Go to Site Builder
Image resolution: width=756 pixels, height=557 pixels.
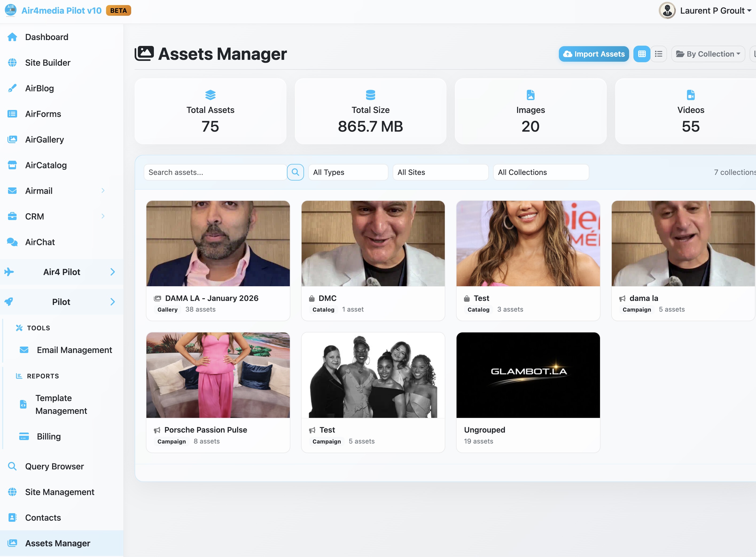pyautogui.click(x=48, y=62)
